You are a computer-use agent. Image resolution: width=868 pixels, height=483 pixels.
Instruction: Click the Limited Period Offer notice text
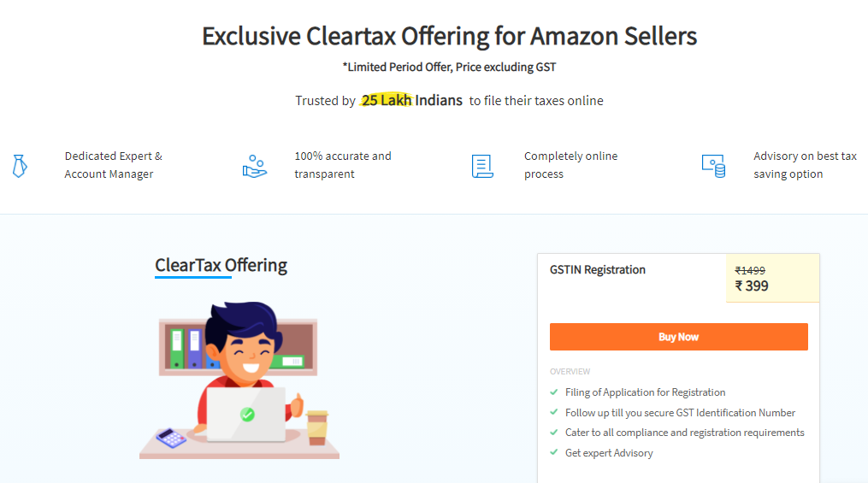(x=449, y=67)
